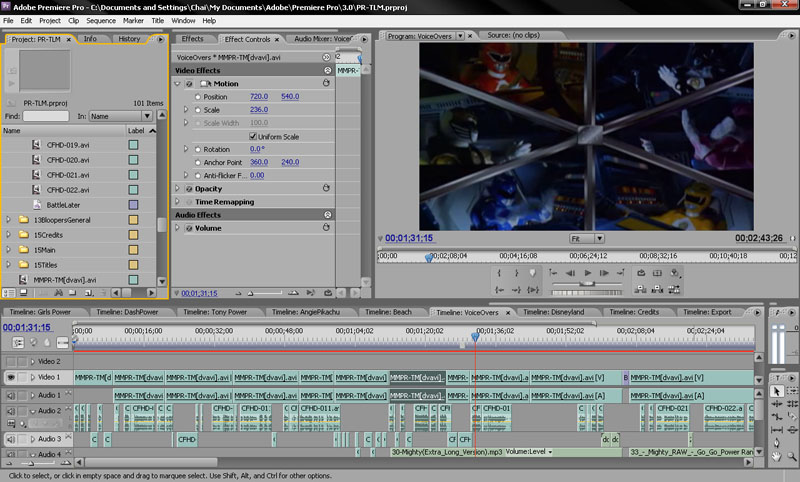Expand the Volume audio effect

[178, 228]
